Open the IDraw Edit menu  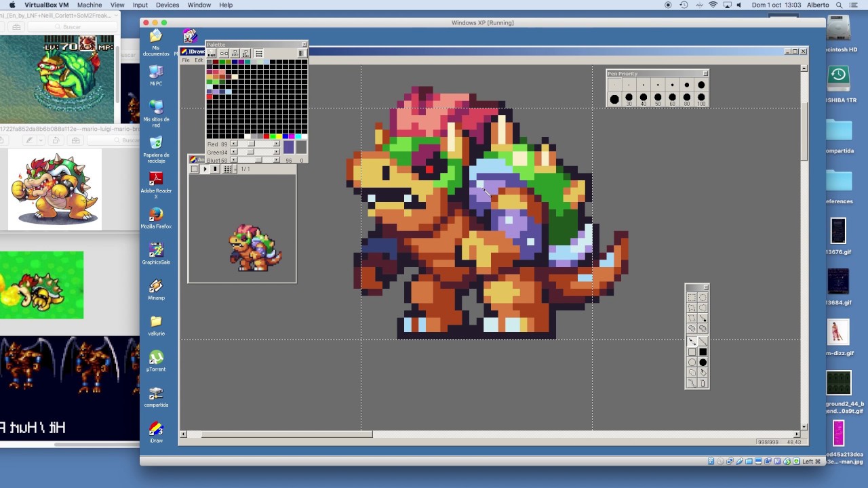click(199, 60)
